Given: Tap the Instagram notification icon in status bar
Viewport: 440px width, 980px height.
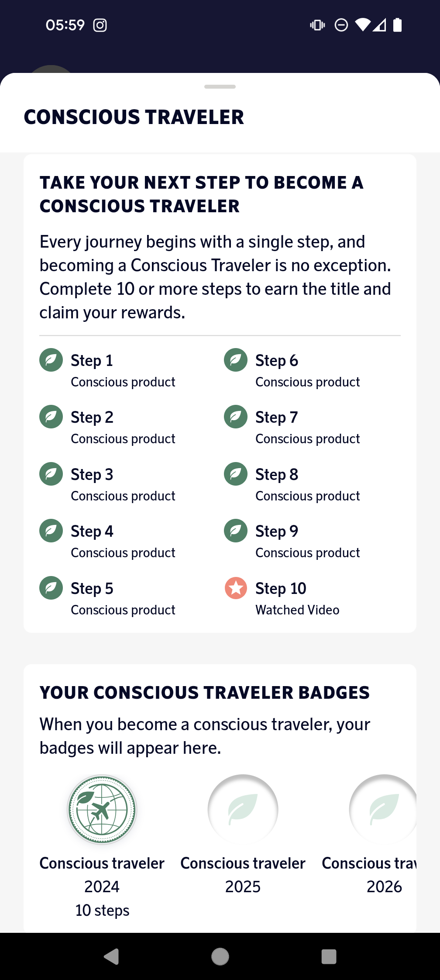Looking at the screenshot, I should [x=100, y=25].
